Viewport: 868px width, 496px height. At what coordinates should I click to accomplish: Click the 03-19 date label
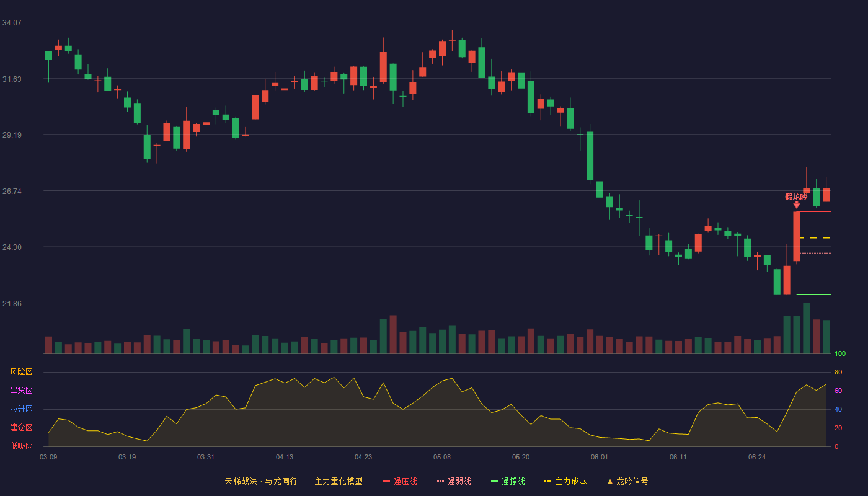tap(127, 457)
